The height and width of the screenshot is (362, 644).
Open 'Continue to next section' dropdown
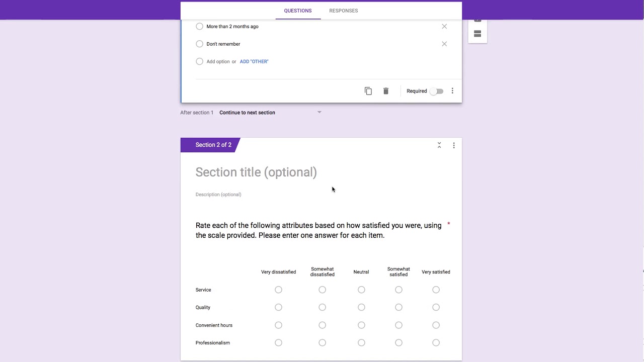[270, 113]
